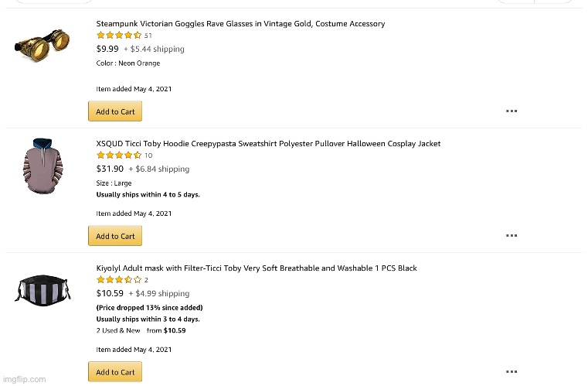Viewport: 588px width, 386px height.
Task: Click the striped face mask thumbnail
Action: (x=42, y=290)
